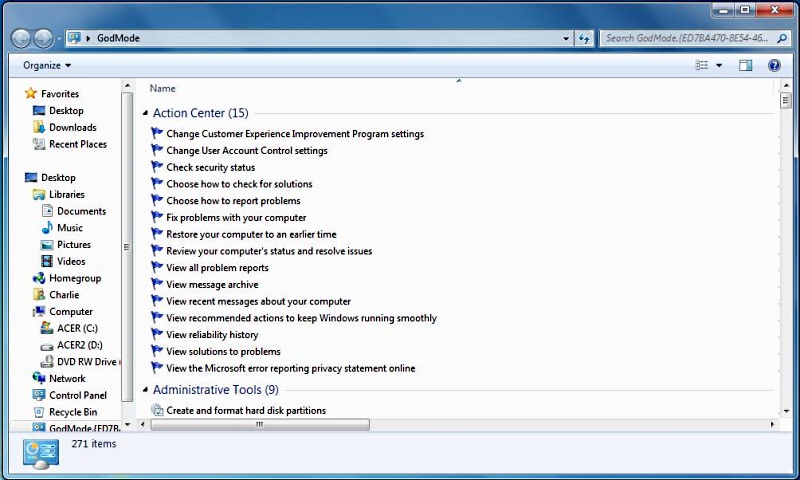
Task: Click the Back navigation arrow button
Action: tap(21, 38)
